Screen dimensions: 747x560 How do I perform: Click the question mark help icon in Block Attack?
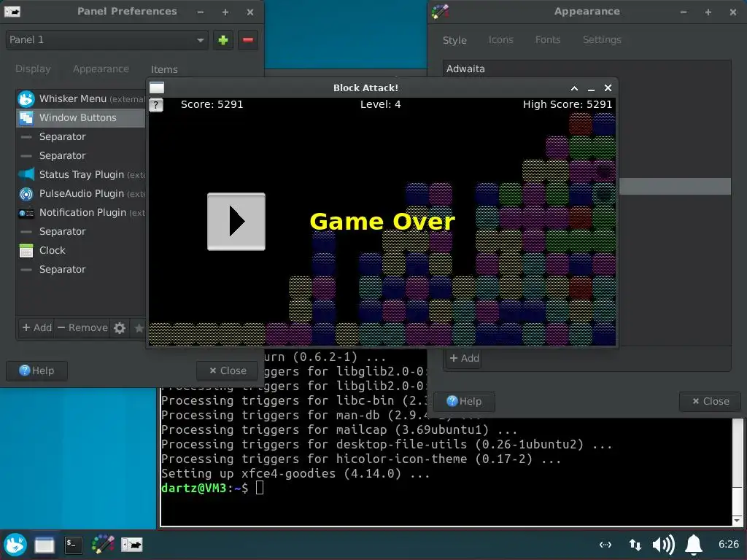pos(156,105)
